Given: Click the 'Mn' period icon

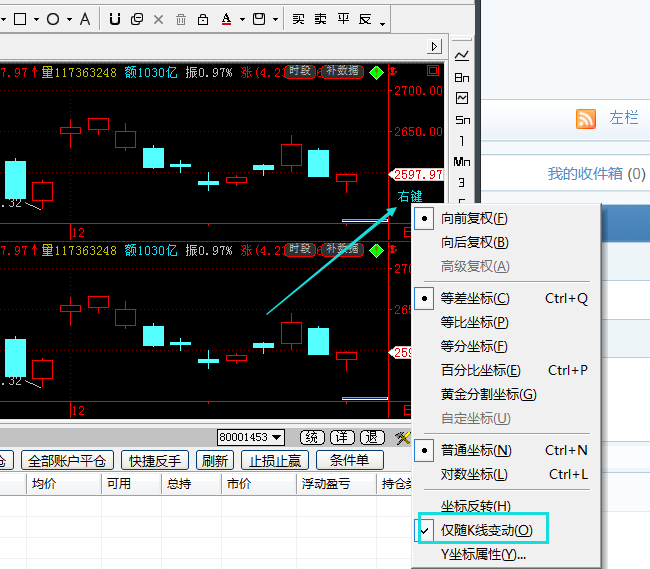Looking at the screenshot, I should click(x=462, y=162).
